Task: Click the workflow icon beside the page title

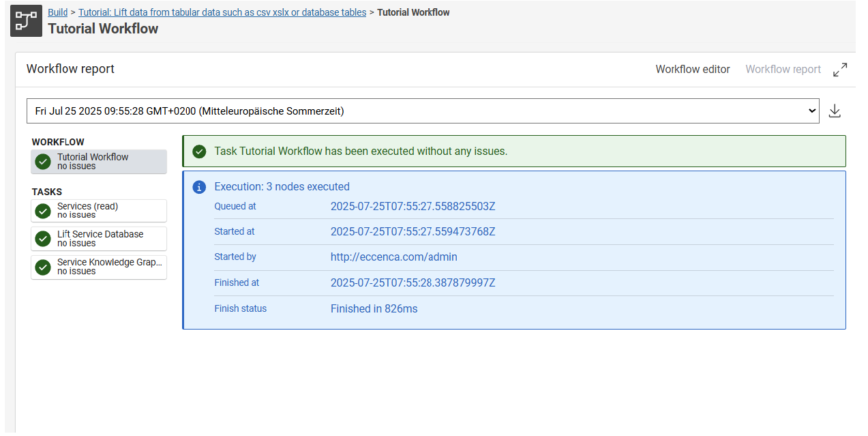Action: pyautogui.click(x=26, y=21)
